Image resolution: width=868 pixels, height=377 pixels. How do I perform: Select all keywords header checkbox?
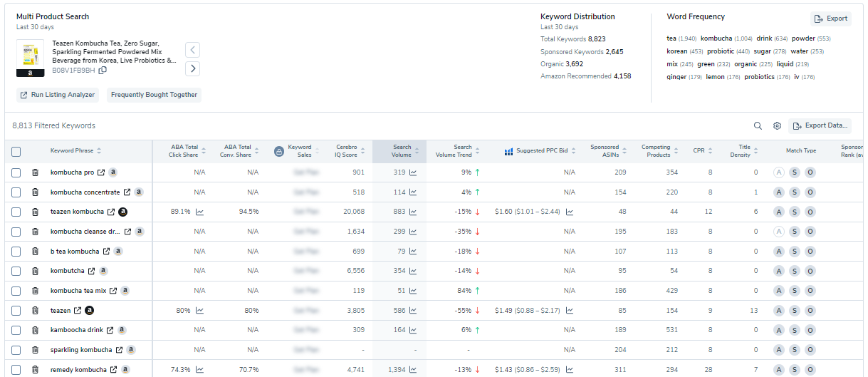(16, 151)
